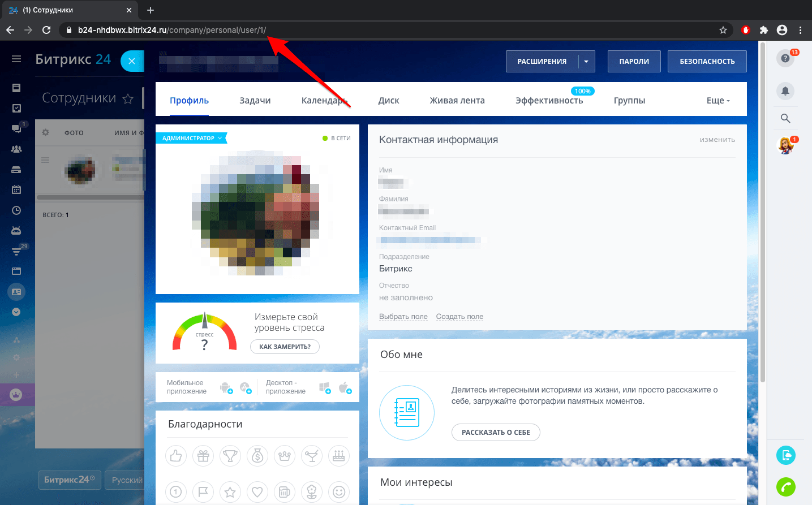Viewport: 812px width, 505px height.
Task: Open notifications bell in right panel
Action: tap(785, 90)
